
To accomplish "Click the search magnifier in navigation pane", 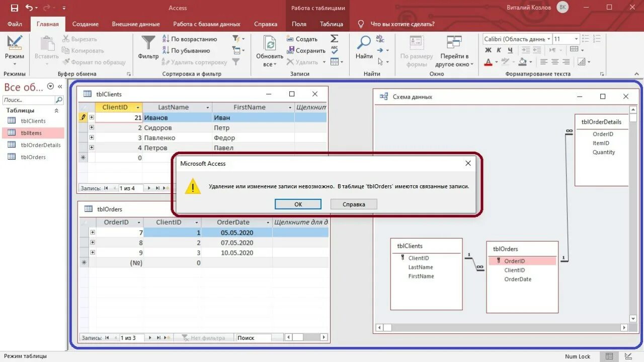I will point(59,100).
